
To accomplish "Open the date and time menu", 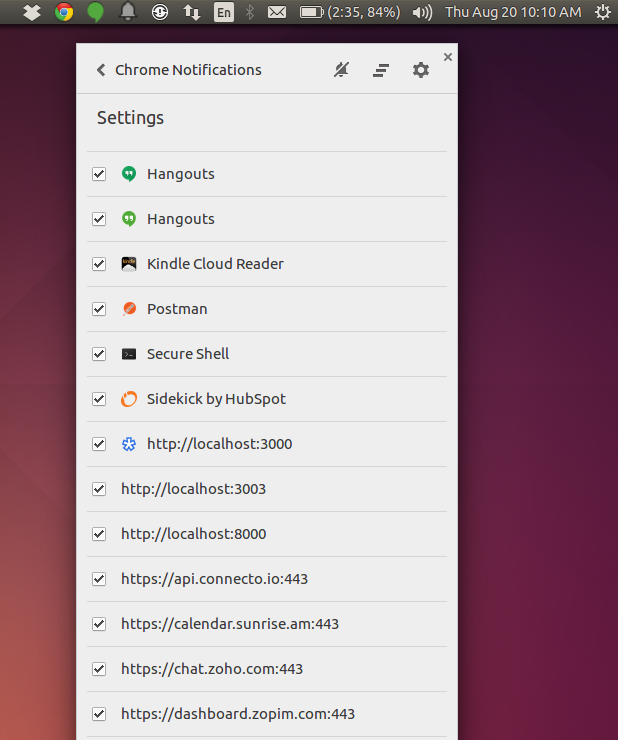I will (x=513, y=12).
